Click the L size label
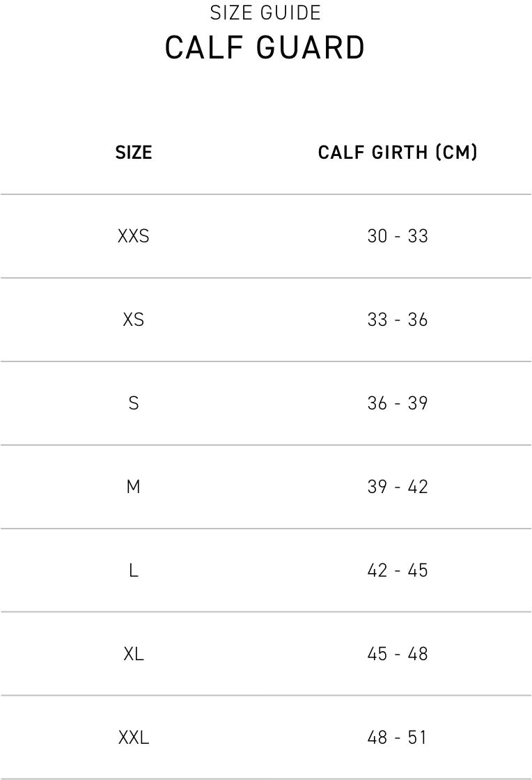Screen dimensions: 532x780 coord(134,570)
